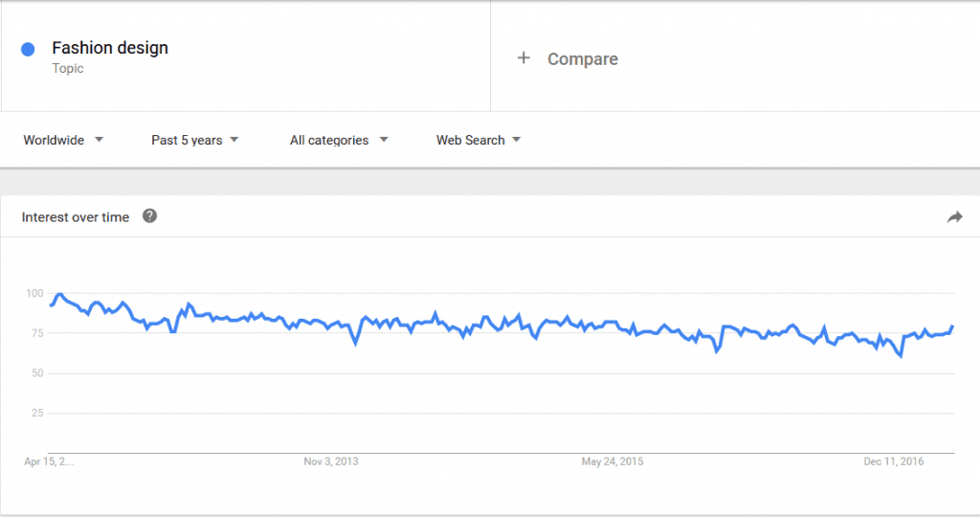980x517 pixels.
Task: Click the Dec 11, 2016 axis label
Action: pyautogui.click(x=893, y=461)
